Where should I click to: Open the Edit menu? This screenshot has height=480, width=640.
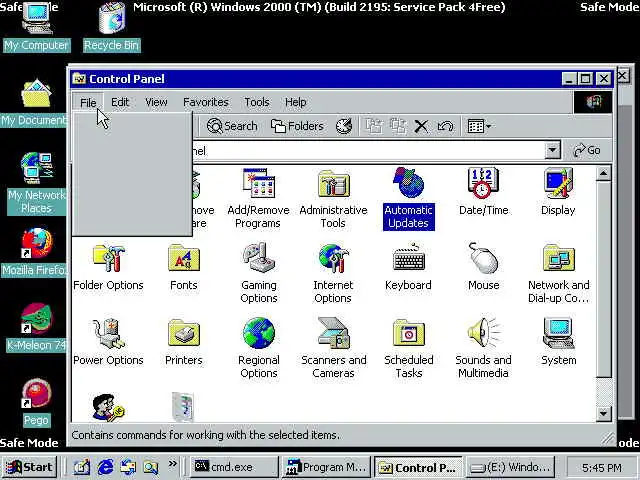tap(120, 102)
